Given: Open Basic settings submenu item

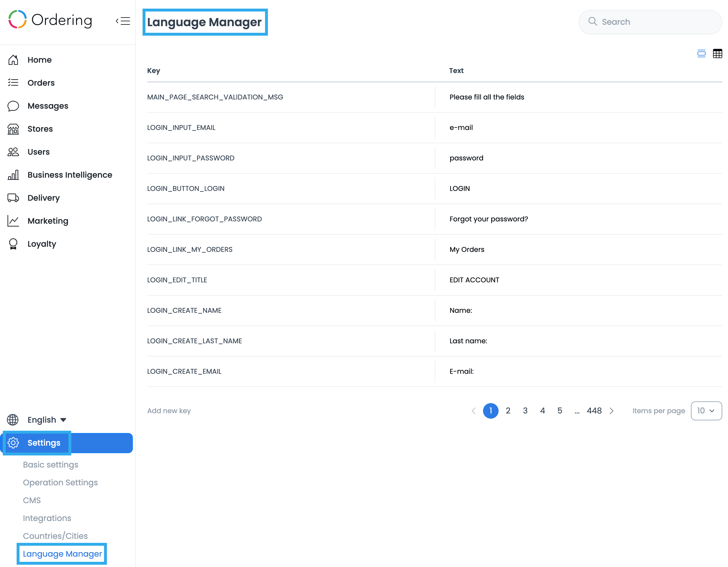Looking at the screenshot, I should point(51,465).
